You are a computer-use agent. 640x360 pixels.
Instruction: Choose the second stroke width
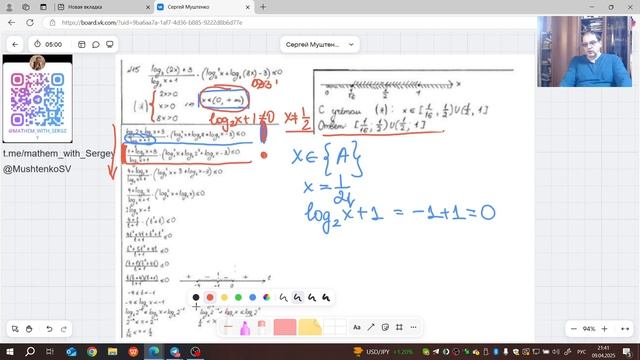pos(298,298)
